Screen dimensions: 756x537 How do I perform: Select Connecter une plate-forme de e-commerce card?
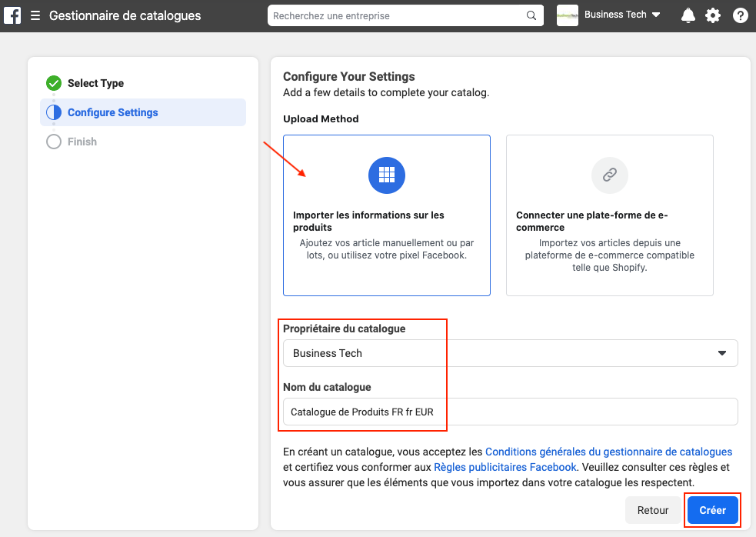pos(609,231)
